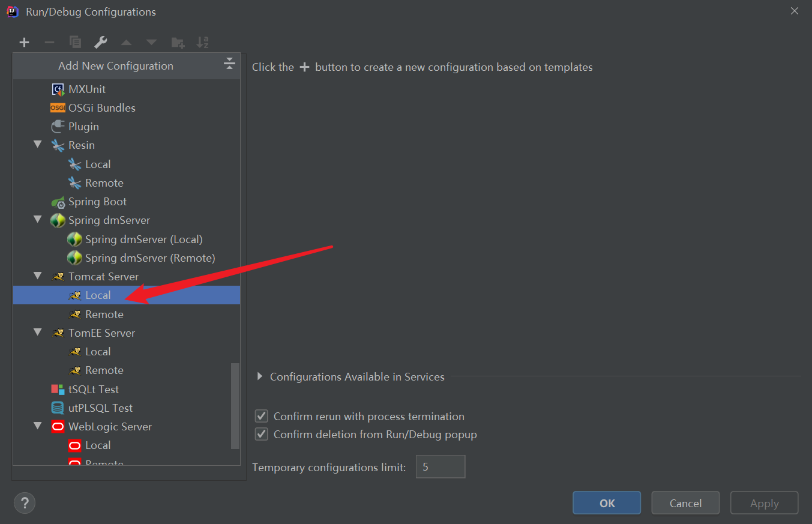Click the Move Down arrow icon

click(x=152, y=43)
